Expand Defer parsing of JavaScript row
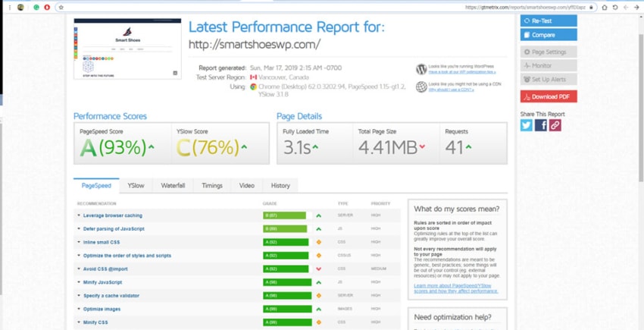Image resolution: width=644 pixels, height=330 pixels. click(x=111, y=229)
